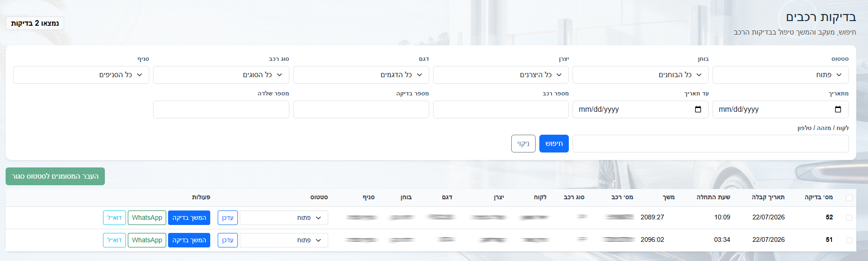868x261 pixels.
Task: Click מס' רכב column header
Action: [622, 197]
